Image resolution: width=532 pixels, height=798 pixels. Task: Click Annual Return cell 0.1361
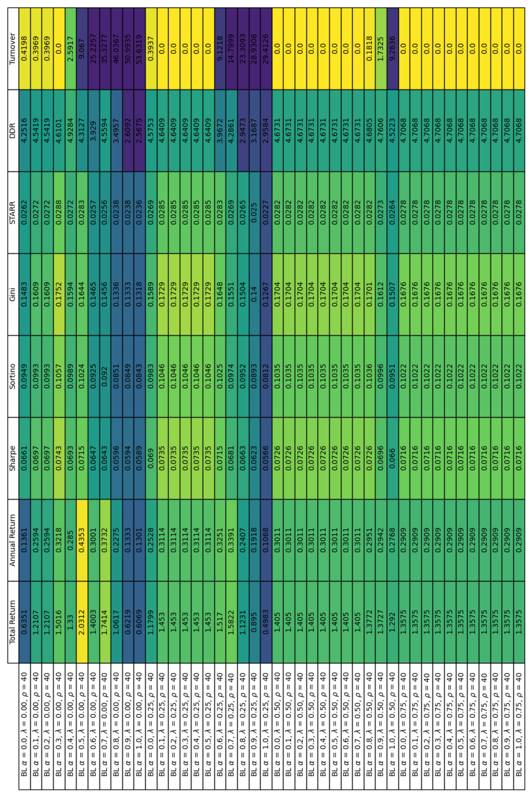pyautogui.click(x=25, y=540)
